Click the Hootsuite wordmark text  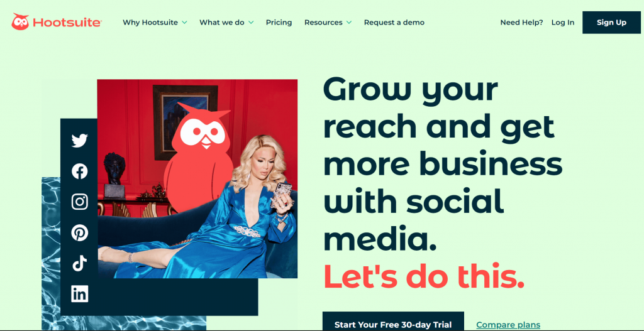[x=67, y=23]
